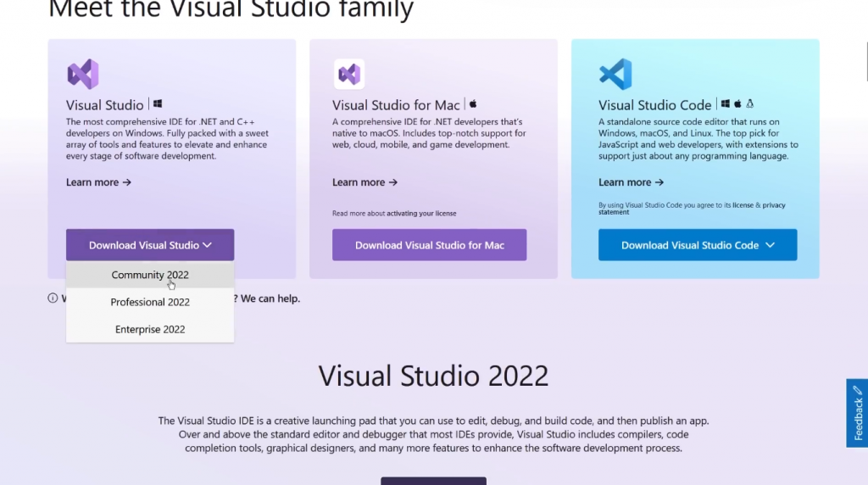868x485 pixels.
Task: Click the 'We can help.' link text
Action: [x=270, y=298]
